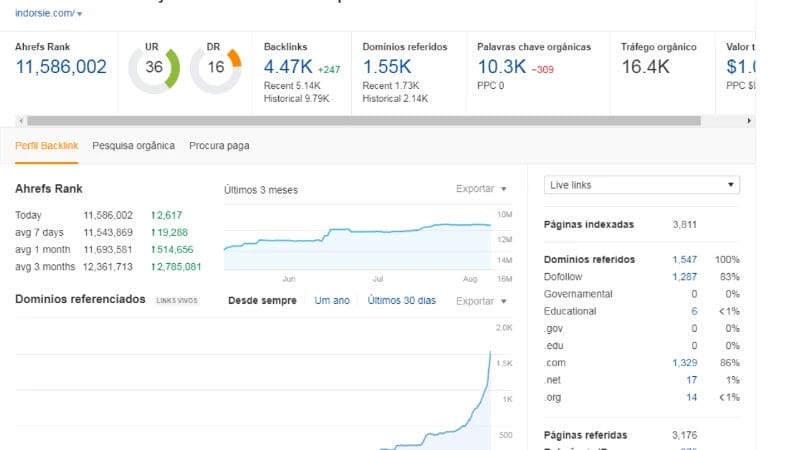This screenshot has width=800, height=450.
Task: Select the Desde sempre range
Action: [262, 301]
